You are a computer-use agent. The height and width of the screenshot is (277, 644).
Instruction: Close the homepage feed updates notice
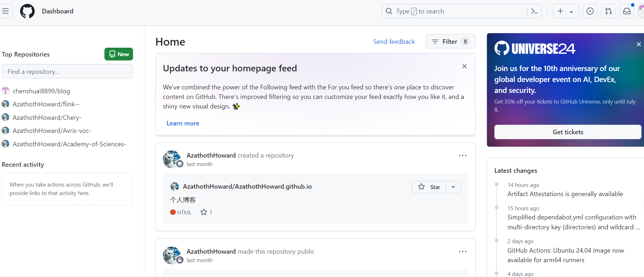(464, 66)
